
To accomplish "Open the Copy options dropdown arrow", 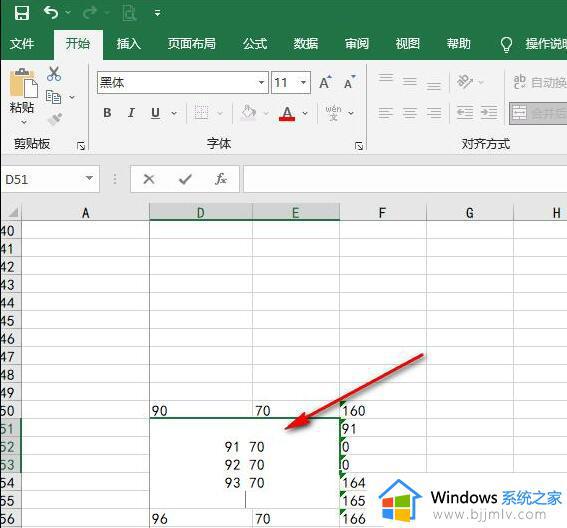I will (x=72, y=97).
